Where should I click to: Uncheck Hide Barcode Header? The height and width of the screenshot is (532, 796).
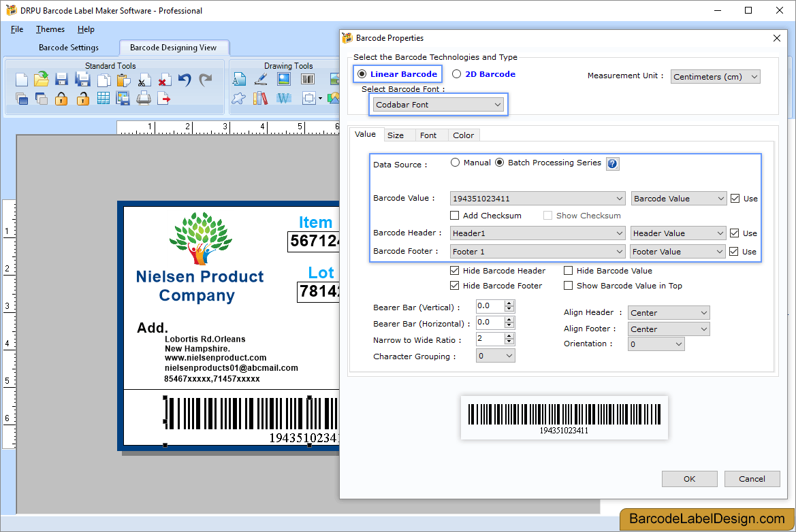point(454,271)
